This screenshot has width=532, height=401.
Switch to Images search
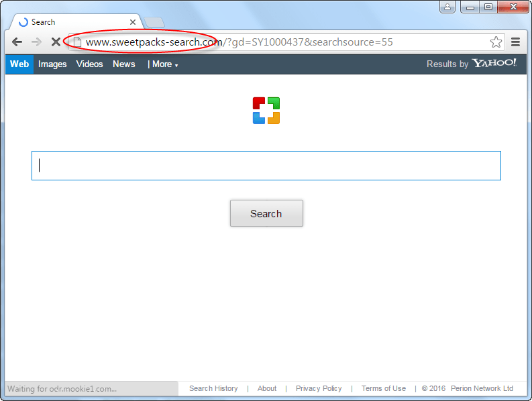(52, 64)
